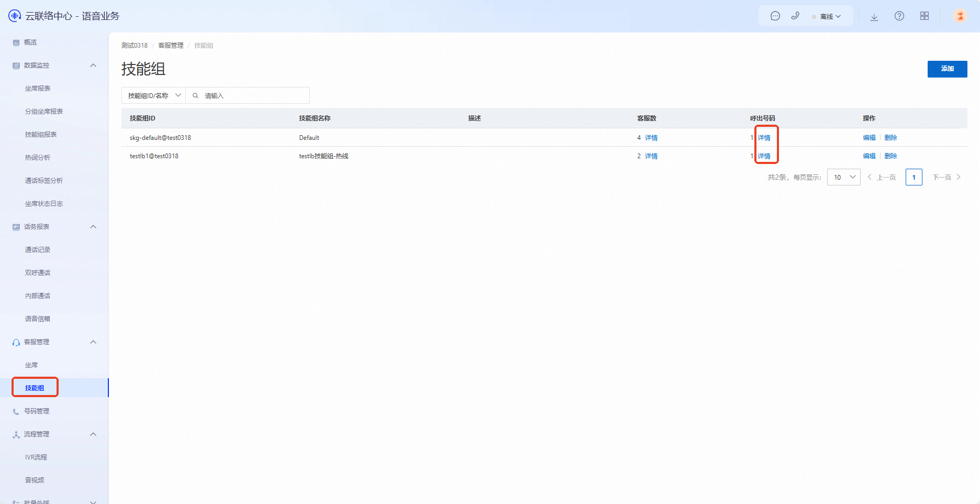Click the 上一页 previous page button
The width and height of the screenshot is (980, 504).
(882, 177)
